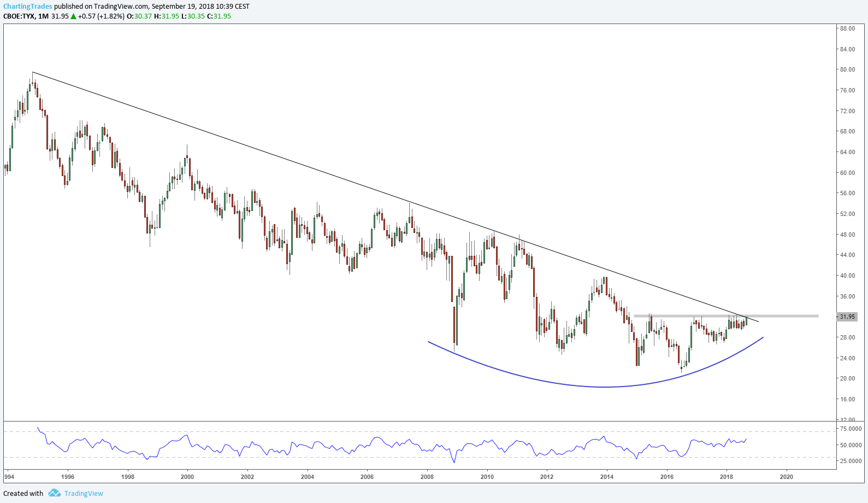Select the 31.95 current price tag
The image size is (868, 503).
847,317
